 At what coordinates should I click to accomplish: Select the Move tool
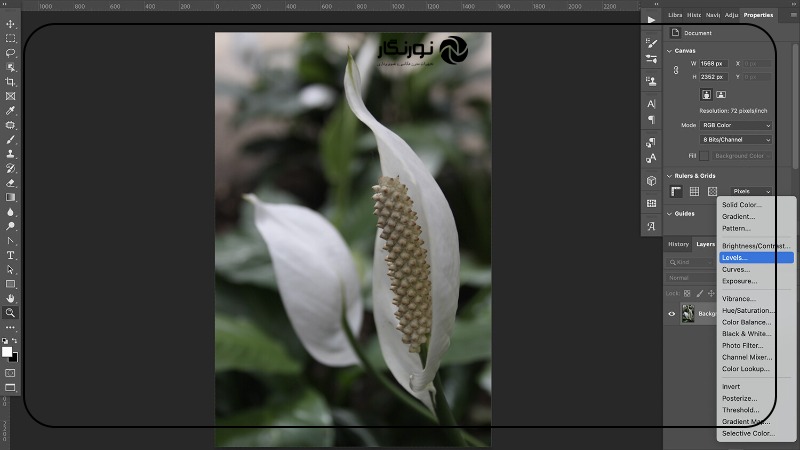click(11, 24)
